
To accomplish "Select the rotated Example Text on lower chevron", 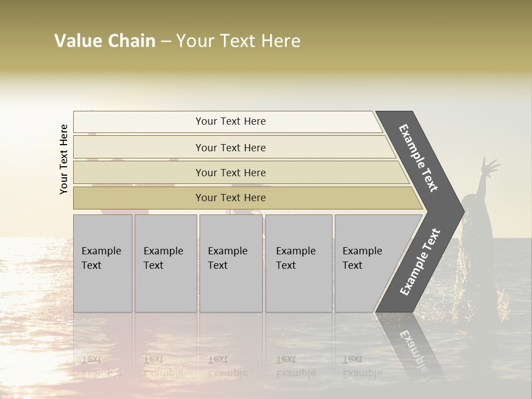I will click(x=420, y=262).
